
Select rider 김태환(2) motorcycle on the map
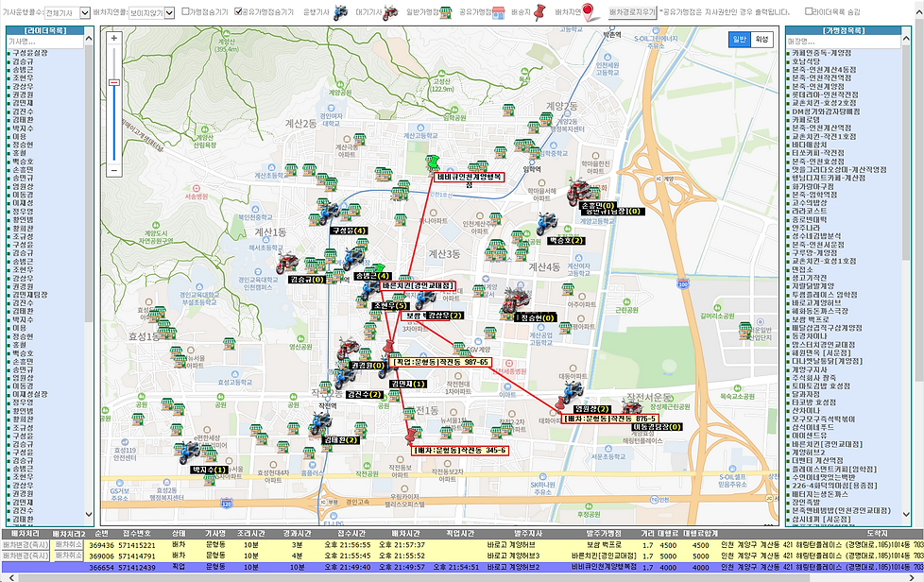[321, 423]
